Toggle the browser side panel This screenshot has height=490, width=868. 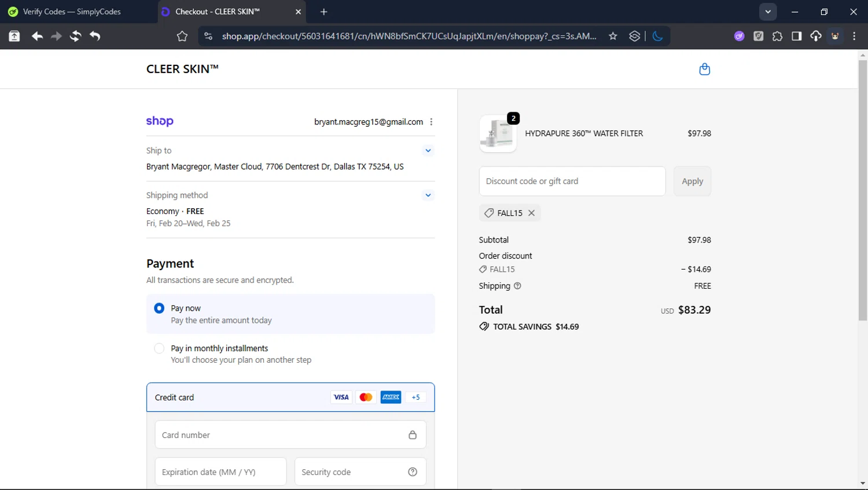pos(797,36)
